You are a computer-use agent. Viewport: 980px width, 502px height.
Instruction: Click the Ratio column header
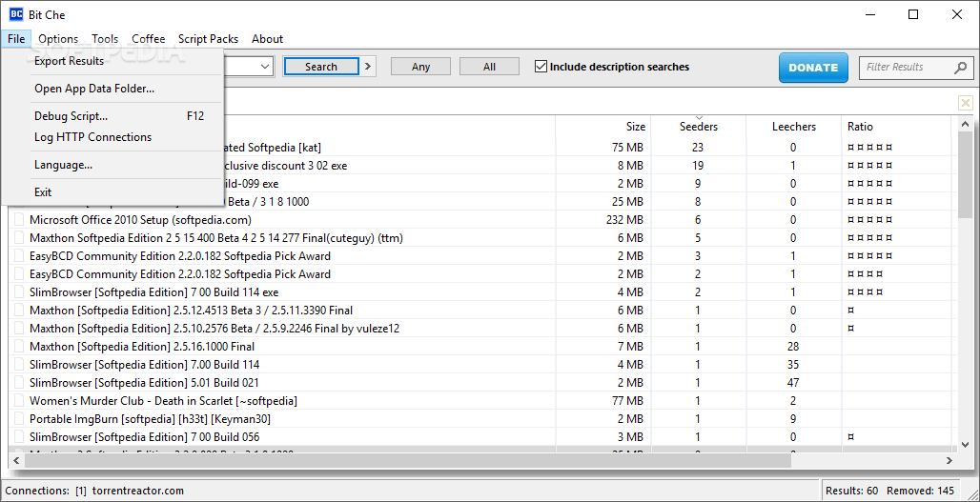click(896, 127)
